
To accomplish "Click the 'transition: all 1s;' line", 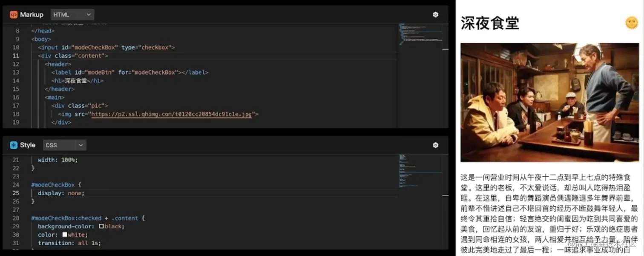I will 69,243.
